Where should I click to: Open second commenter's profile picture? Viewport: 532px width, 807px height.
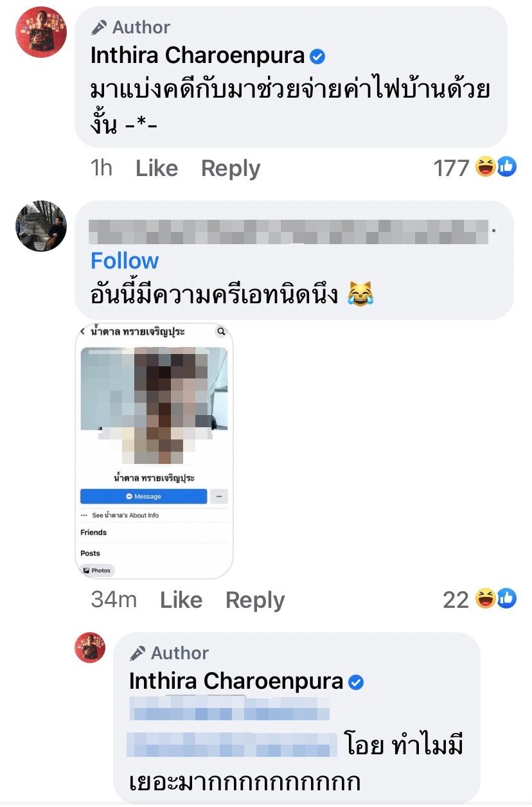[x=41, y=226]
